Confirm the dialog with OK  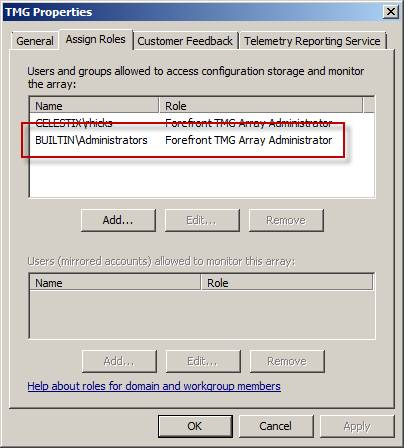195,426
